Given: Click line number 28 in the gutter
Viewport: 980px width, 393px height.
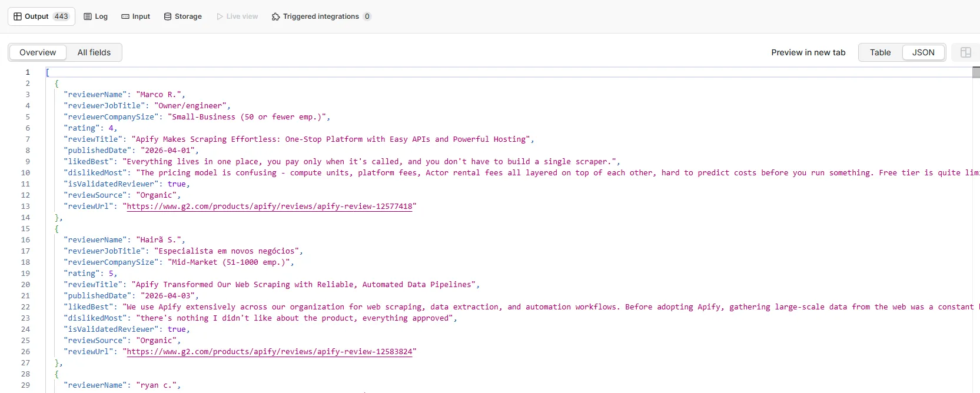Looking at the screenshot, I should coord(25,374).
